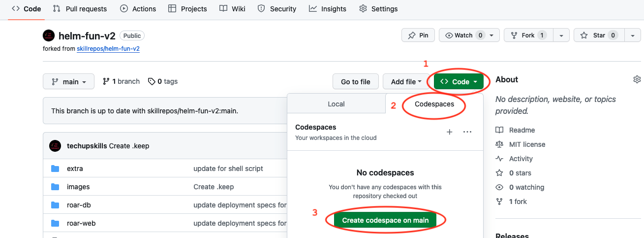Open the Add file dropdown

[406, 82]
